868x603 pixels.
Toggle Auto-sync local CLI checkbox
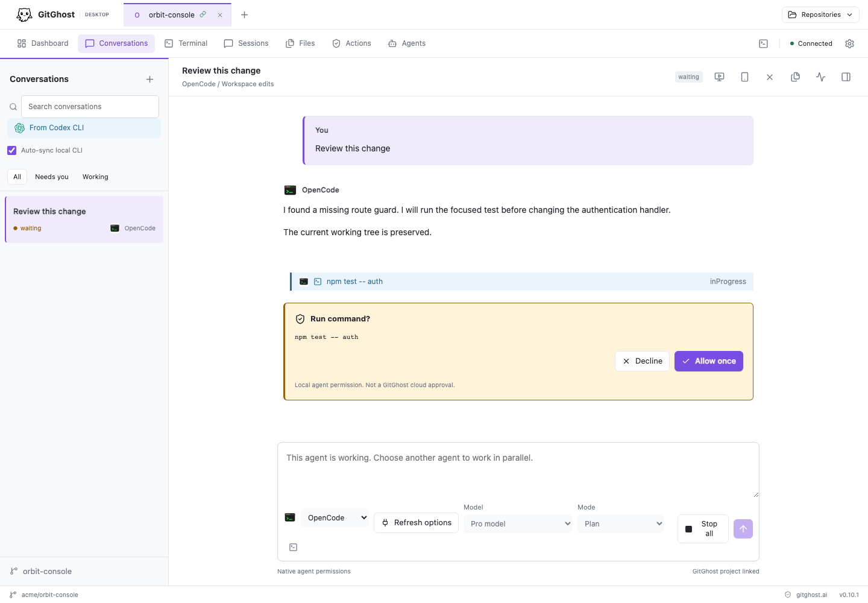coord(11,150)
